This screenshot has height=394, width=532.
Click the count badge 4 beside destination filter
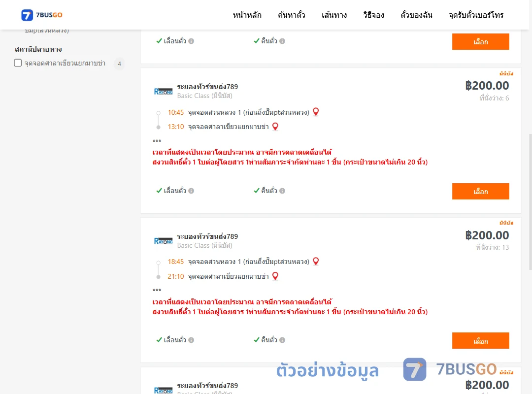point(119,64)
